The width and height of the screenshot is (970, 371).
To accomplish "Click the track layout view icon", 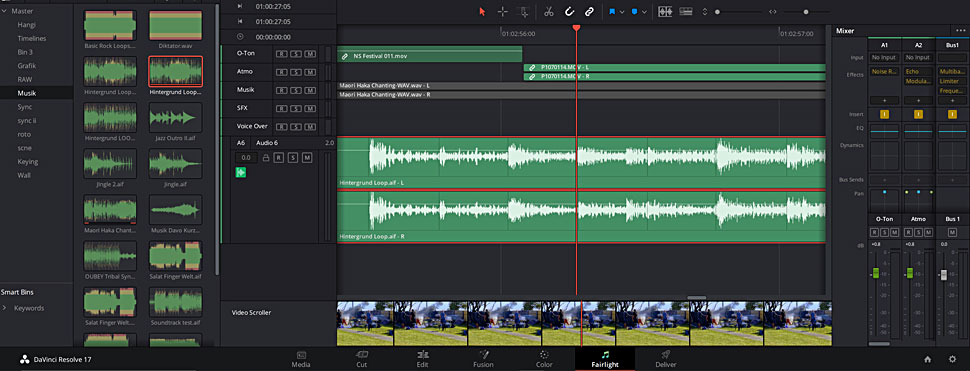I will [x=685, y=11].
